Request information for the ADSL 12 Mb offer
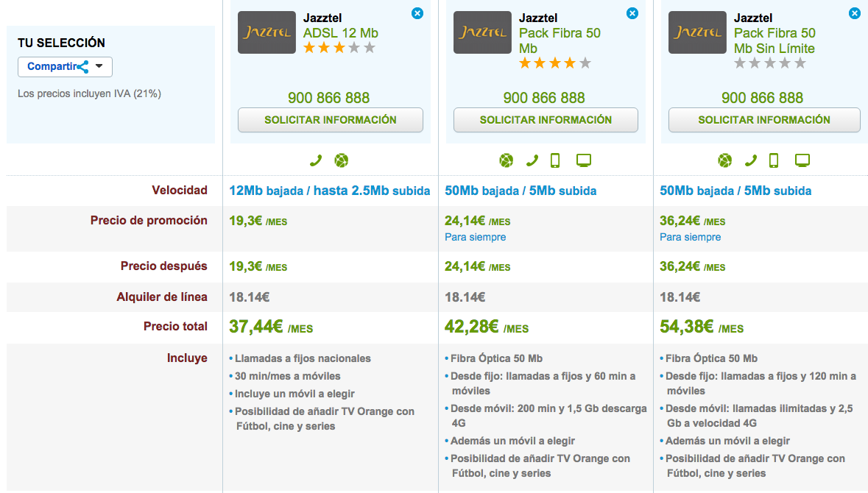This screenshot has width=868, height=493. (x=331, y=120)
